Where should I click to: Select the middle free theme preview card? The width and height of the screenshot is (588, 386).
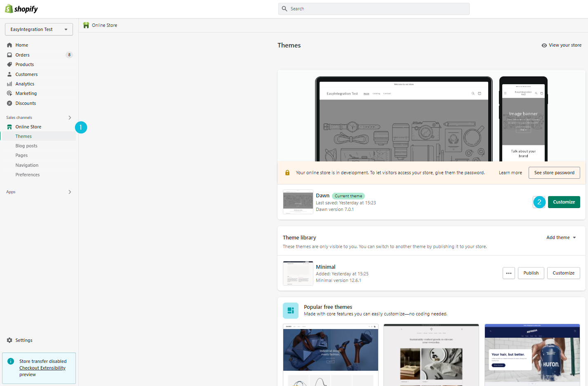[431, 355]
